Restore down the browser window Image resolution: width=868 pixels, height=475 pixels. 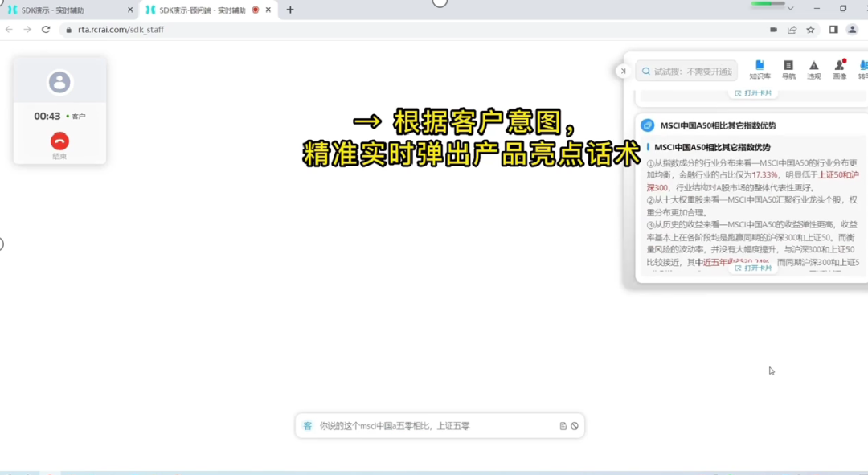[843, 8]
